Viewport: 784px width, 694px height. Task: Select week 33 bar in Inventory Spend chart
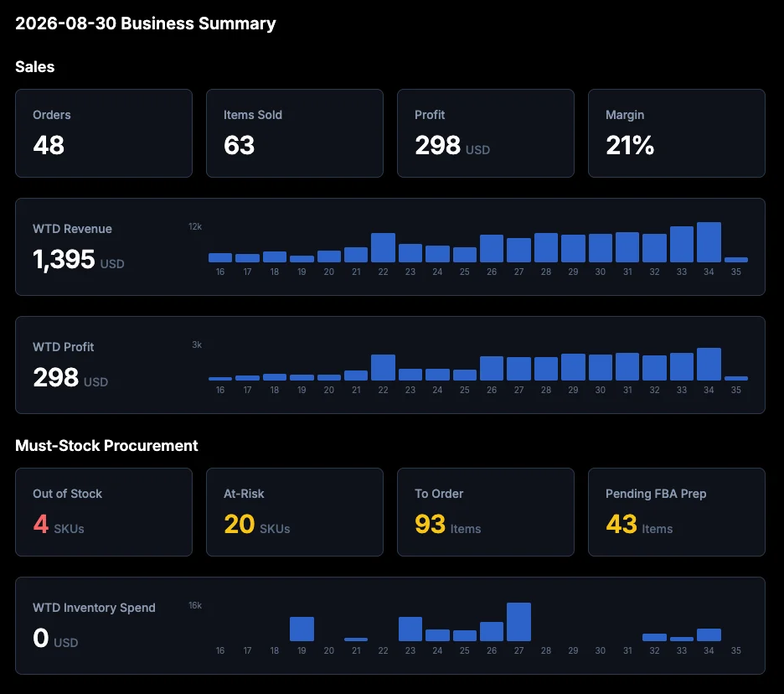[x=682, y=639]
